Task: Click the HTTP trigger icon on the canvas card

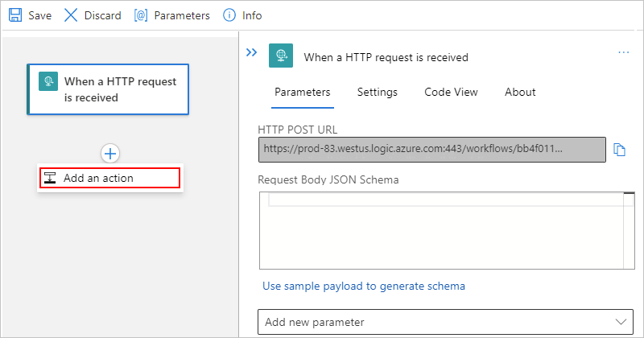Action: [48, 81]
